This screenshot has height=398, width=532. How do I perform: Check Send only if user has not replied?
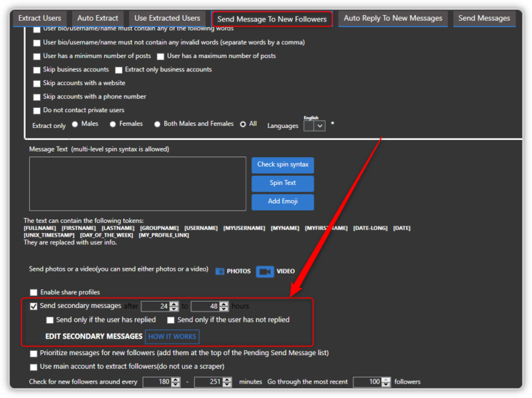(x=170, y=320)
